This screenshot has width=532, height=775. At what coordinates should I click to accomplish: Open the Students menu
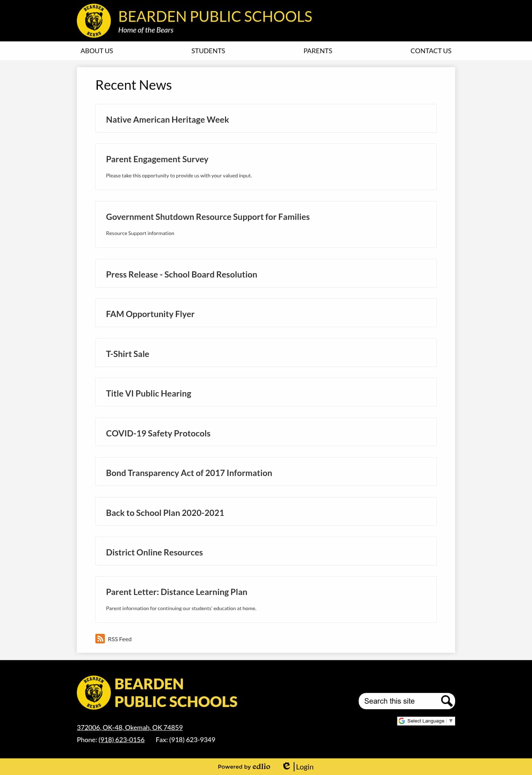click(208, 51)
